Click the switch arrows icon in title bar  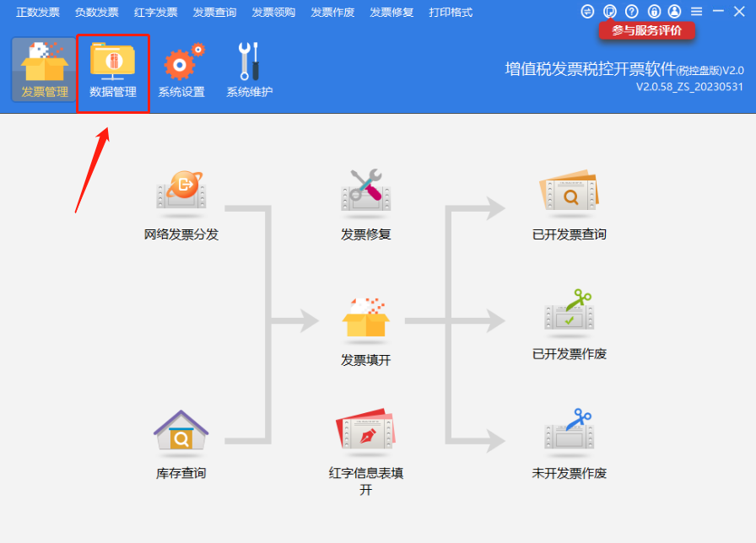tap(587, 12)
